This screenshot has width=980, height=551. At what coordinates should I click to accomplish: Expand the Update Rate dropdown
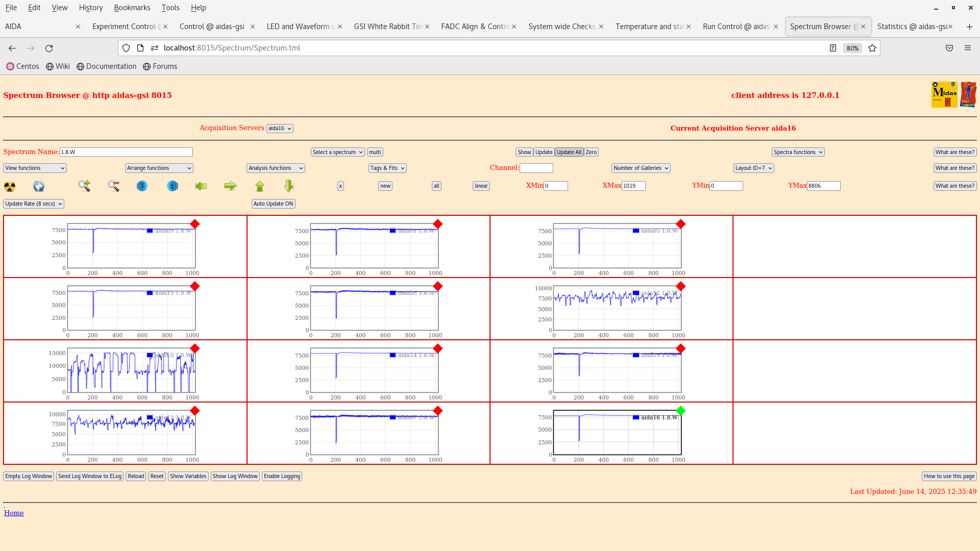34,204
